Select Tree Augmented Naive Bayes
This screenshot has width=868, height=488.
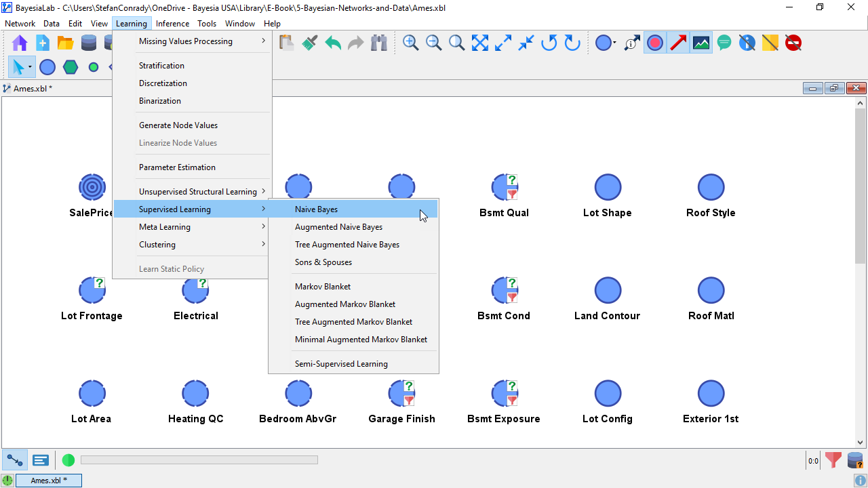pyautogui.click(x=353, y=245)
